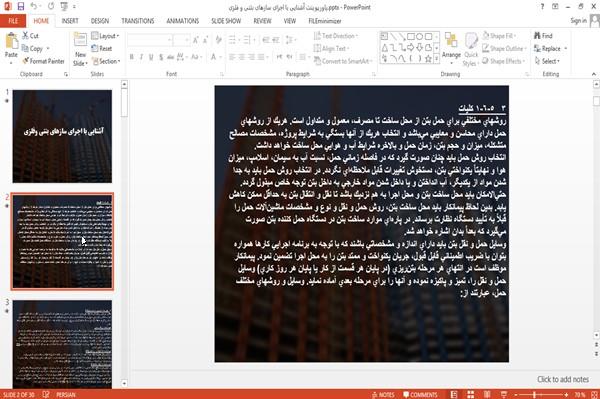Open the Section dropdown menu
Image resolution: width=600 pixels, height=399 pixels.
(x=106, y=61)
